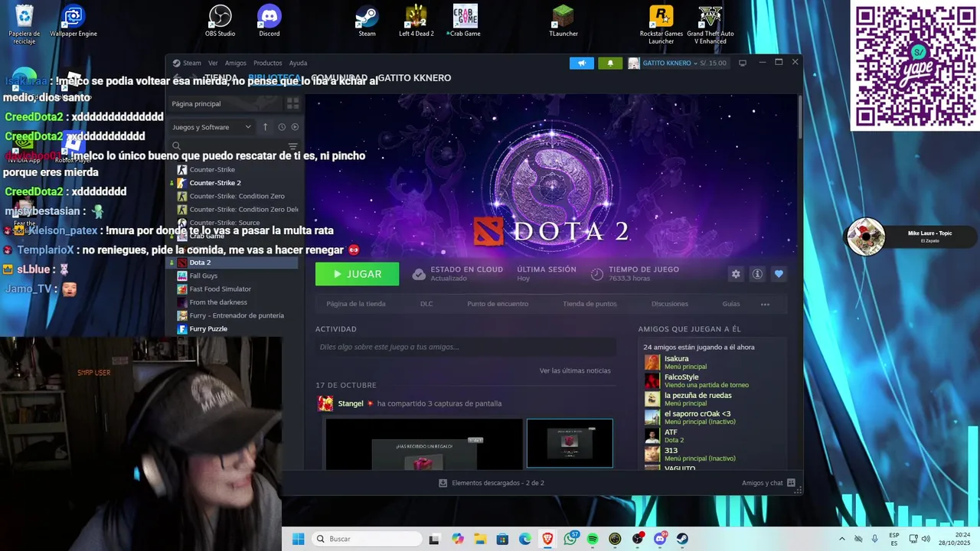Open Tienda de puntos link
This screenshot has height=551, width=980.
click(590, 304)
